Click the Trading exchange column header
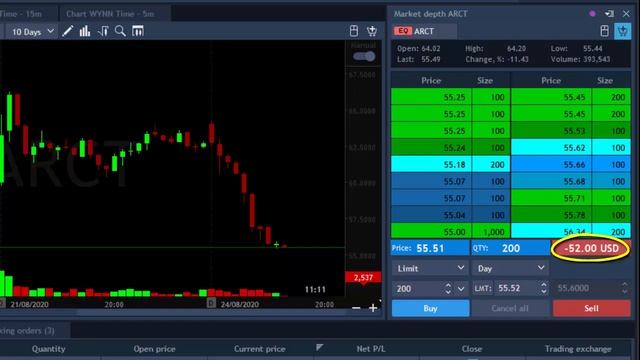Viewport: 640px width, 360px height. tap(578, 349)
